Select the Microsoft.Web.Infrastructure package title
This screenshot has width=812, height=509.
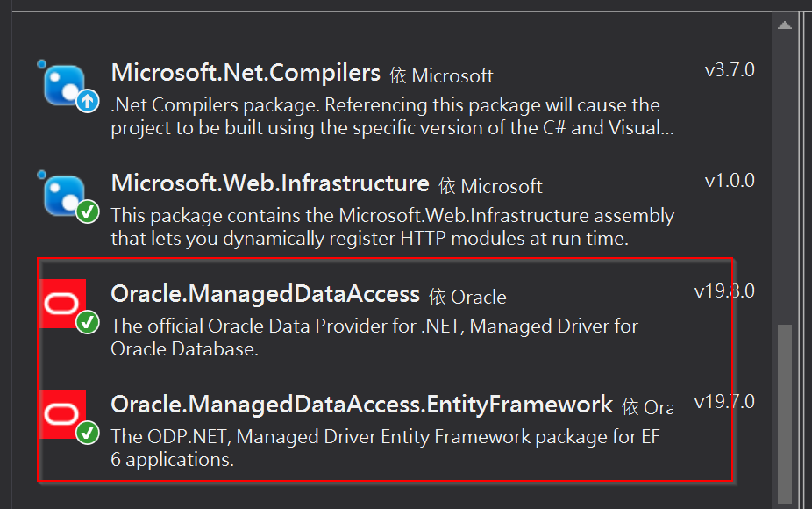pyautogui.click(x=270, y=183)
